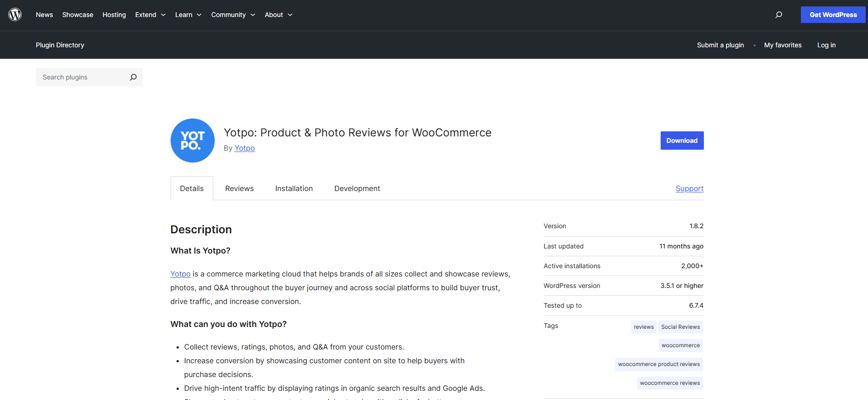Switch to the Reviews tab

pos(239,188)
